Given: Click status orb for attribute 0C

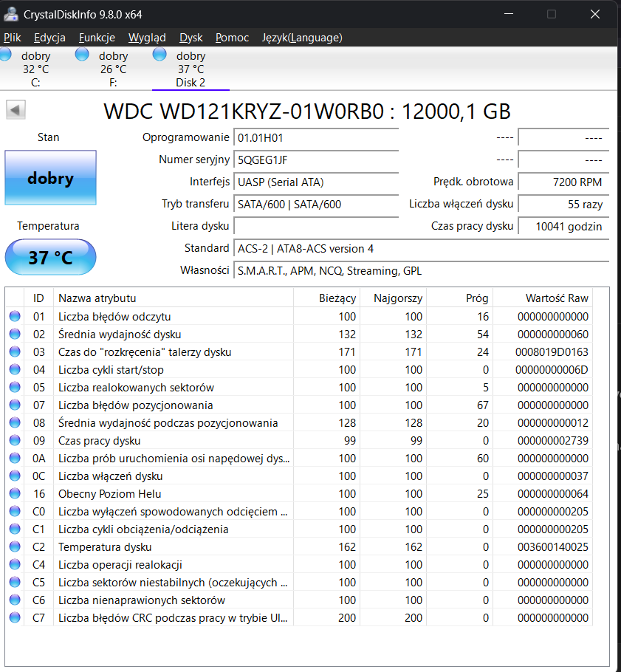Looking at the screenshot, I should coord(15,476).
